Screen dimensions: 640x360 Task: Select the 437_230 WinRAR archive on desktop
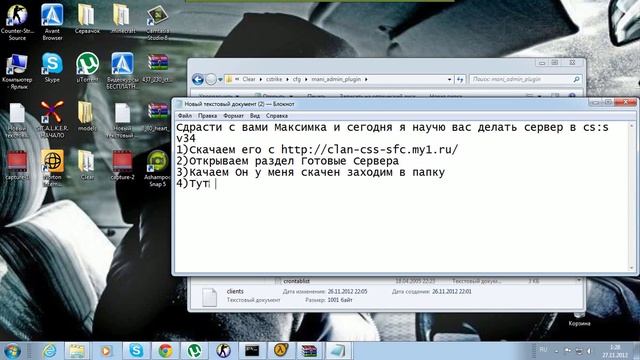pyautogui.click(x=158, y=68)
